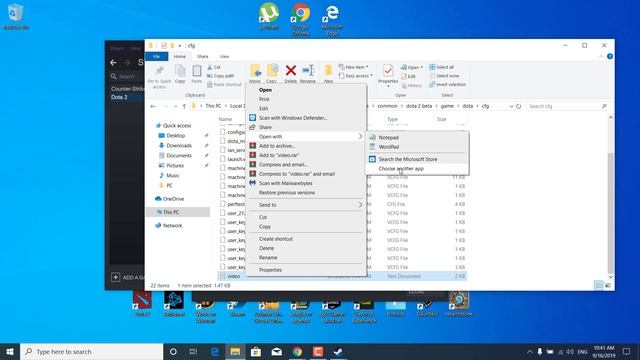This screenshot has height=360, width=640.
Task: Open Mail app on the taskbar
Action: click(277, 351)
